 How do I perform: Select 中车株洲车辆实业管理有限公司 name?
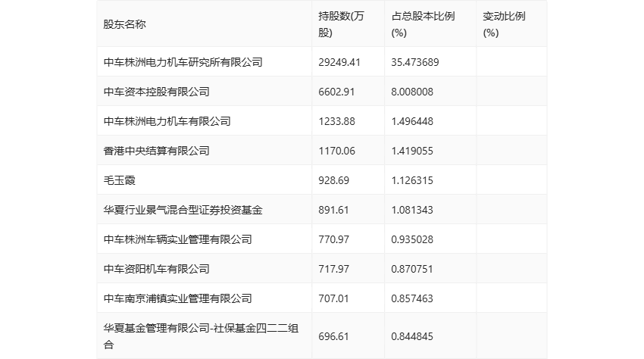coord(177,239)
